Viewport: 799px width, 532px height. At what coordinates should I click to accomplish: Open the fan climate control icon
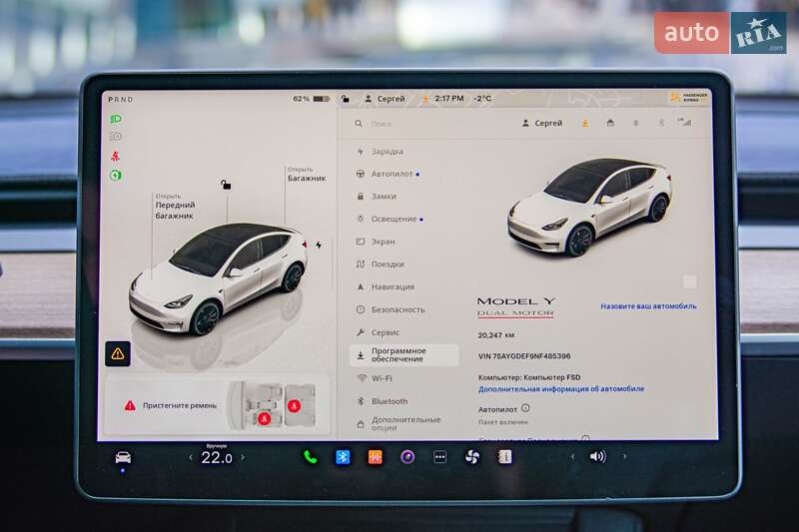click(472, 457)
